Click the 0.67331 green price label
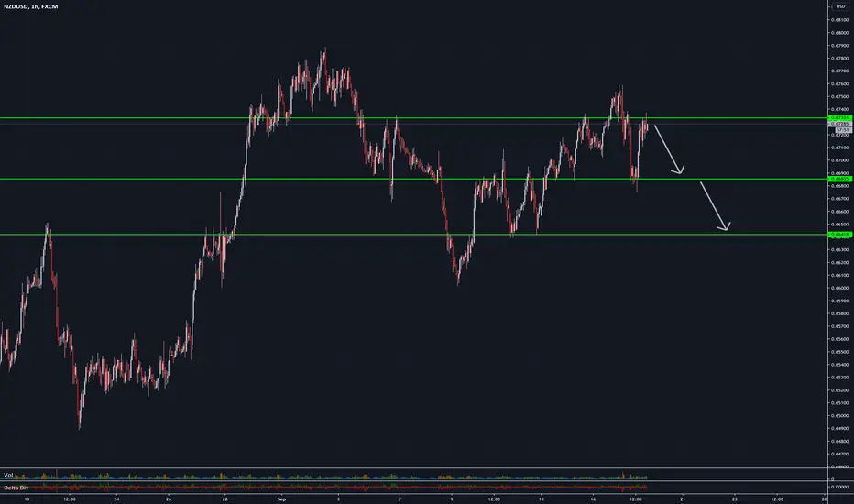Viewport: 854px width, 504px height. 840,117
